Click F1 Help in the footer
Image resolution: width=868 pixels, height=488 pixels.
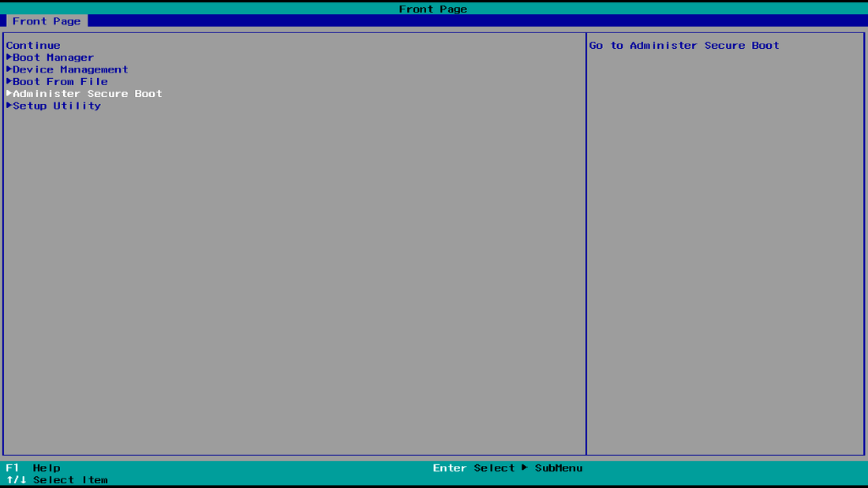[x=33, y=468]
